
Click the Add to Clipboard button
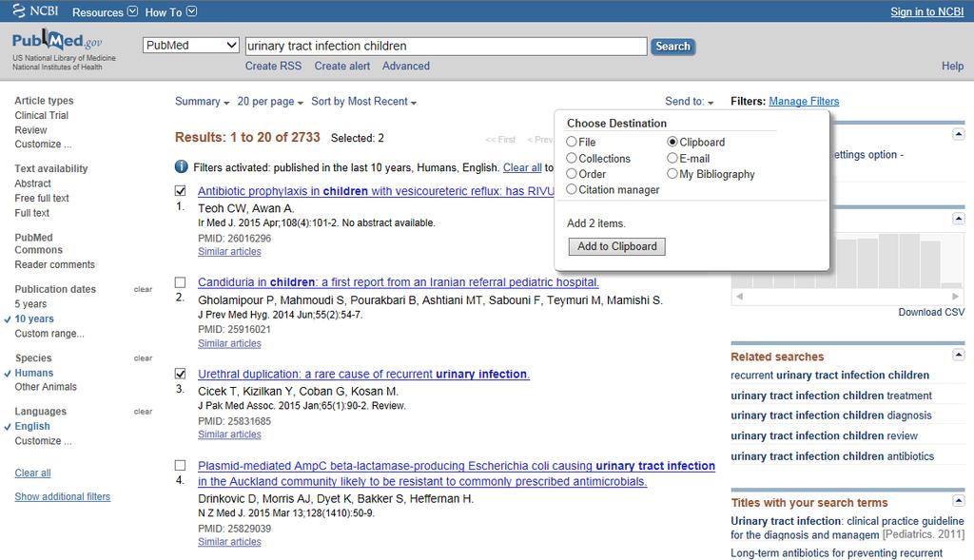pos(616,246)
